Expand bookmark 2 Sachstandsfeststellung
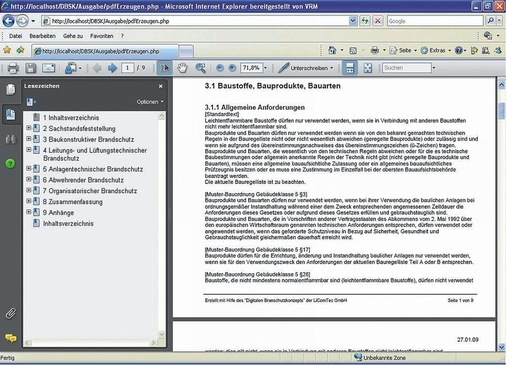 29,128
